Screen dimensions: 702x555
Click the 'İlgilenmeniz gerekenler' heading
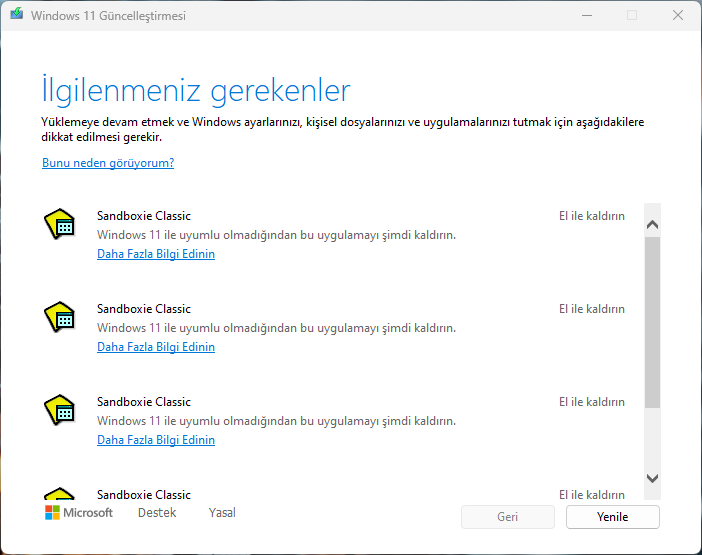pos(196,90)
